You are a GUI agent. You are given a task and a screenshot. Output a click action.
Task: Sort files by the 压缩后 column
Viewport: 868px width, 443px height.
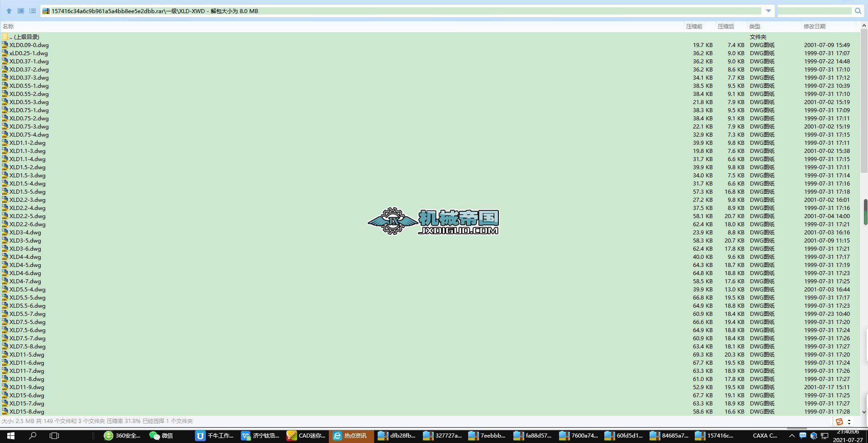726,26
